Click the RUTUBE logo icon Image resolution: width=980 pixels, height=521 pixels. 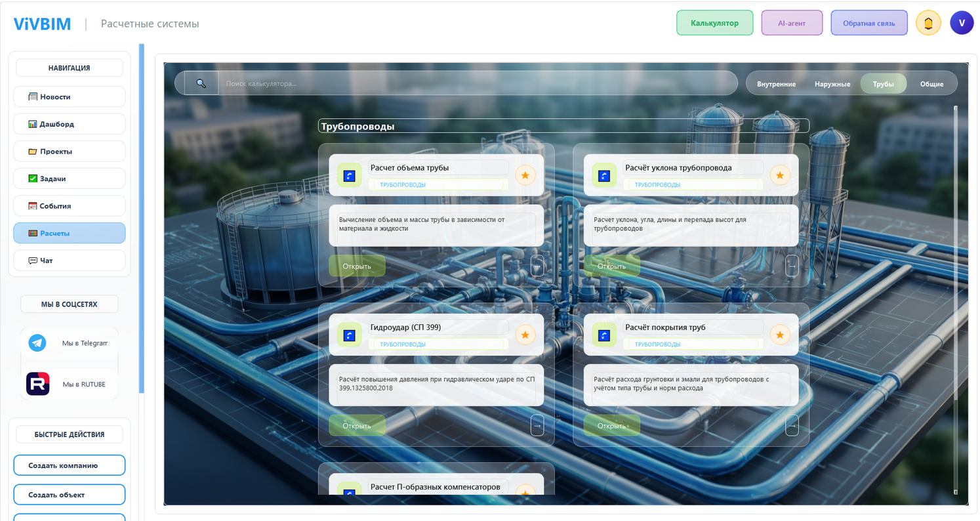(37, 384)
